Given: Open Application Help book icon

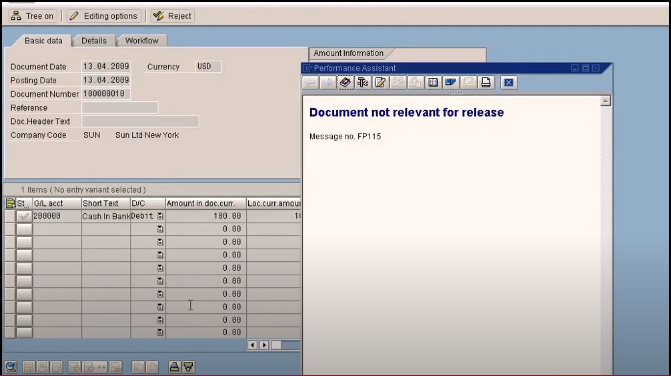Looking at the screenshot, I should click(x=345, y=82).
